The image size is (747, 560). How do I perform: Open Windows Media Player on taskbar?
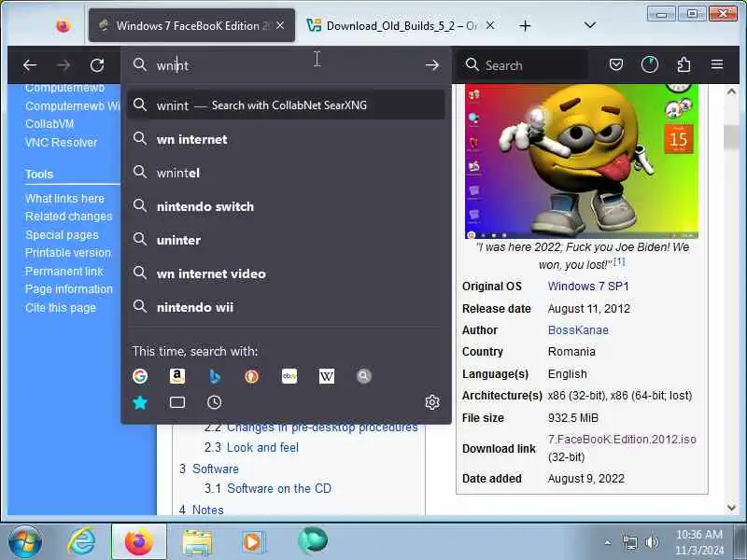point(253,542)
